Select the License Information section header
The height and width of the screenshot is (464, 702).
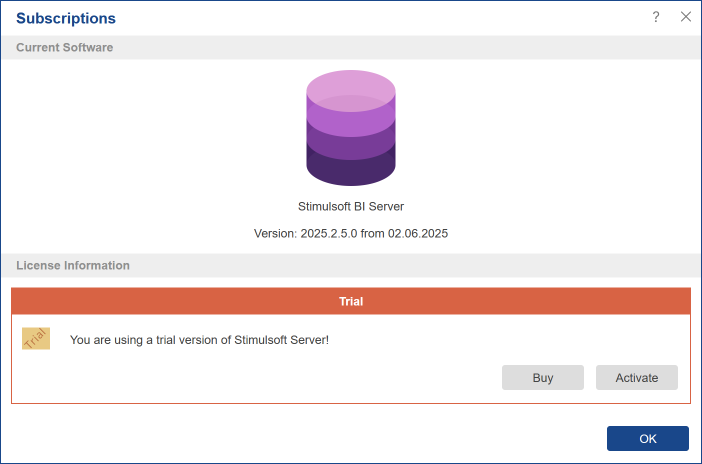tap(73, 265)
